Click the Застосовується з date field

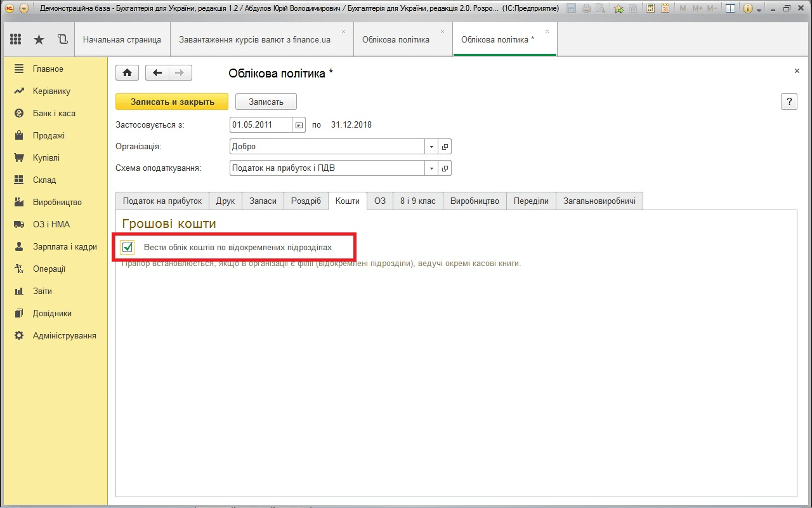pyautogui.click(x=260, y=125)
